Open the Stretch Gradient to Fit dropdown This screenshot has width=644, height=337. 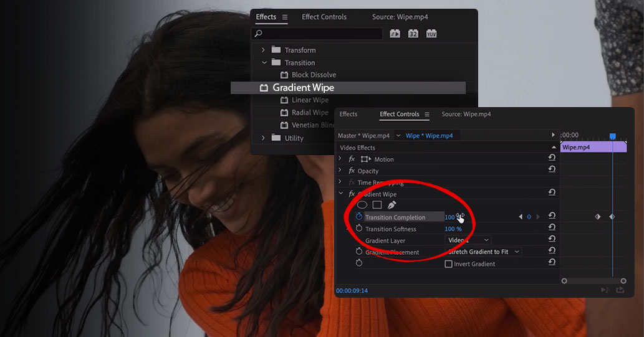(x=484, y=252)
